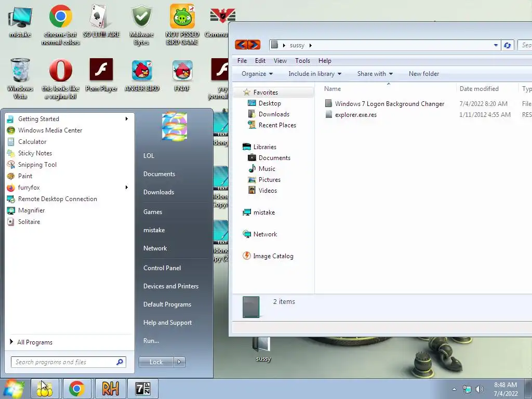Launch 'chrome but normal colors' desktop shortcut

pos(60,24)
